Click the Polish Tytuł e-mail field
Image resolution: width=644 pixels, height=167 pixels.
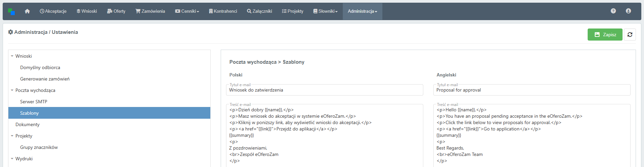click(324, 90)
